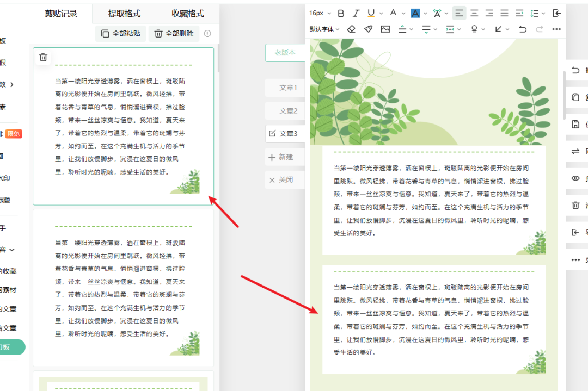Open the 默认字体 font family dropdown
The width and height of the screenshot is (588, 391).
(x=324, y=29)
